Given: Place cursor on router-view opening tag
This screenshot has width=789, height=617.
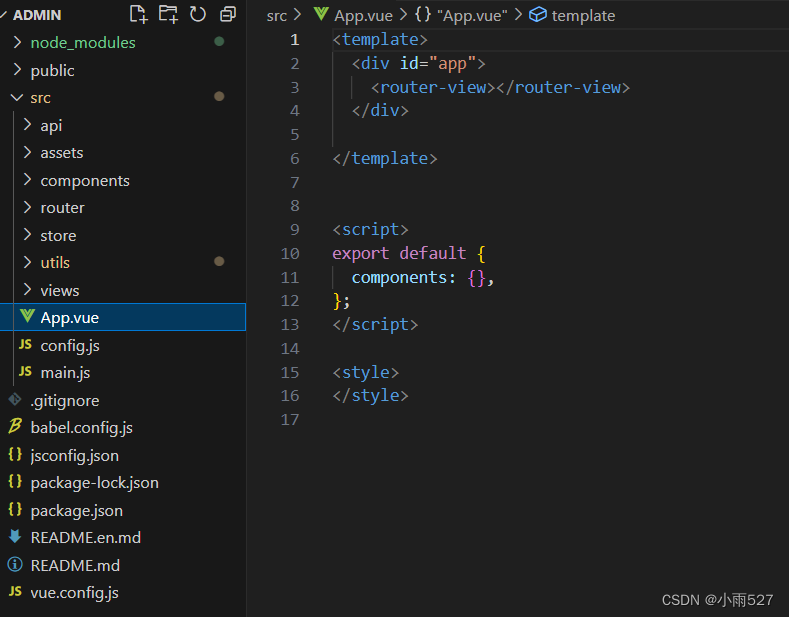Looking at the screenshot, I should 433,87.
